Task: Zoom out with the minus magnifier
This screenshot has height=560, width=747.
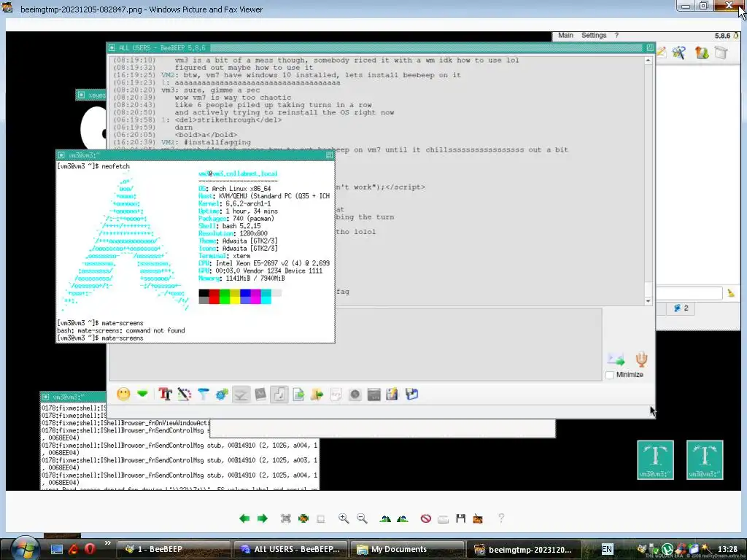Action: [x=362, y=518]
